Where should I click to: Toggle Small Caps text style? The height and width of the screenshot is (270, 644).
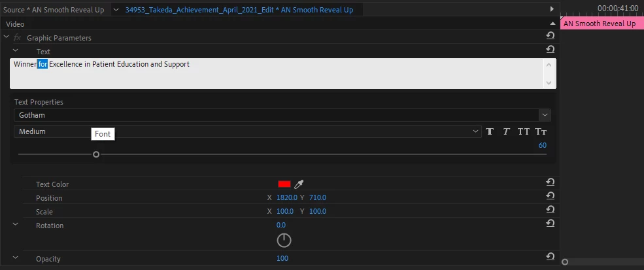click(541, 131)
